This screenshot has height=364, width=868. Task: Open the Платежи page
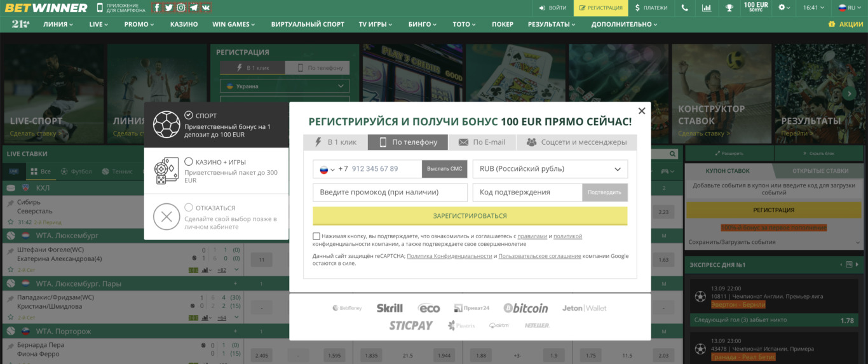tap(651, 8)
